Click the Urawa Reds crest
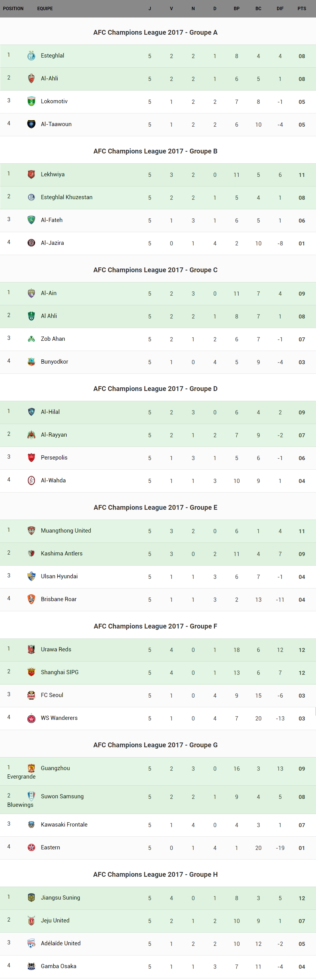The height and width of the screenshot is (980, 316). (31, 649)
